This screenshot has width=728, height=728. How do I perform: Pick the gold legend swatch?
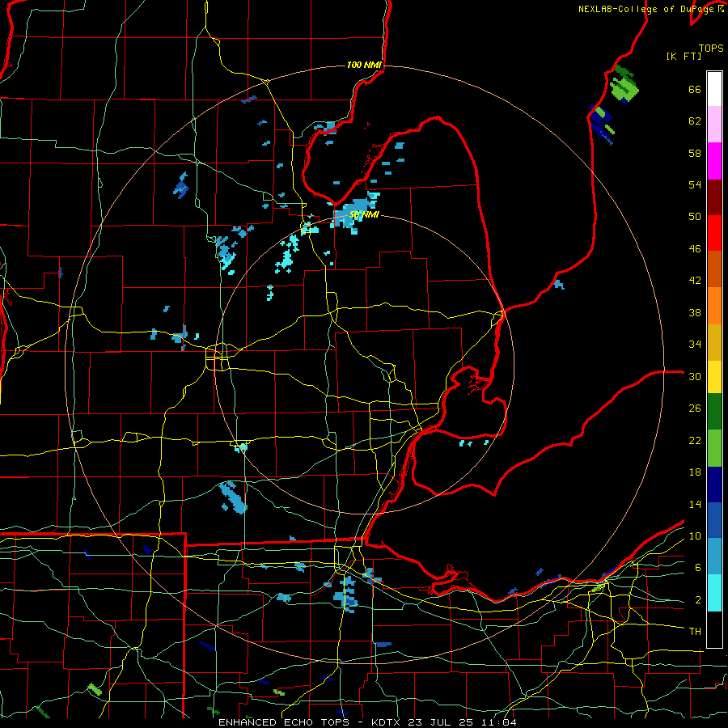(x=714, y=342)
